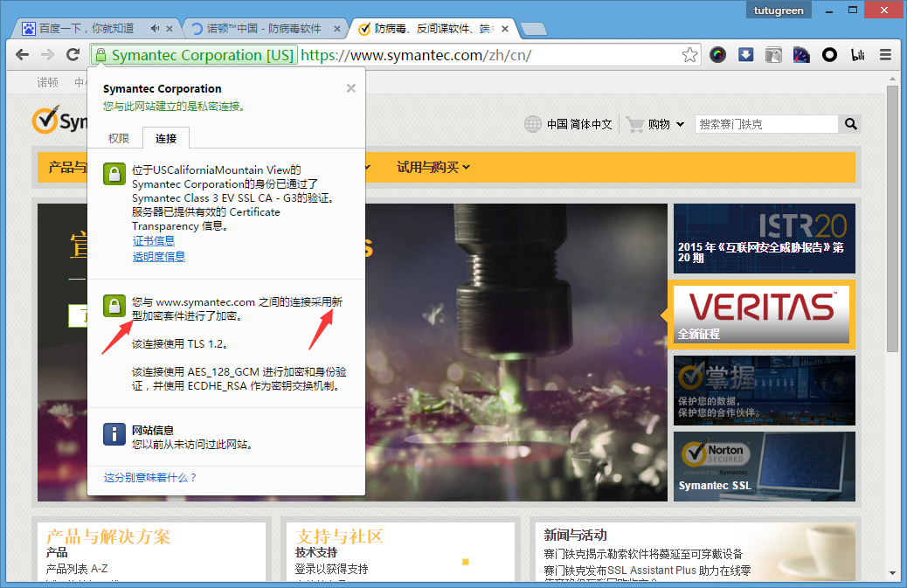Expand the 试用与购买 menu
This screenshot has width=907, height=588.
pos(433,167)
